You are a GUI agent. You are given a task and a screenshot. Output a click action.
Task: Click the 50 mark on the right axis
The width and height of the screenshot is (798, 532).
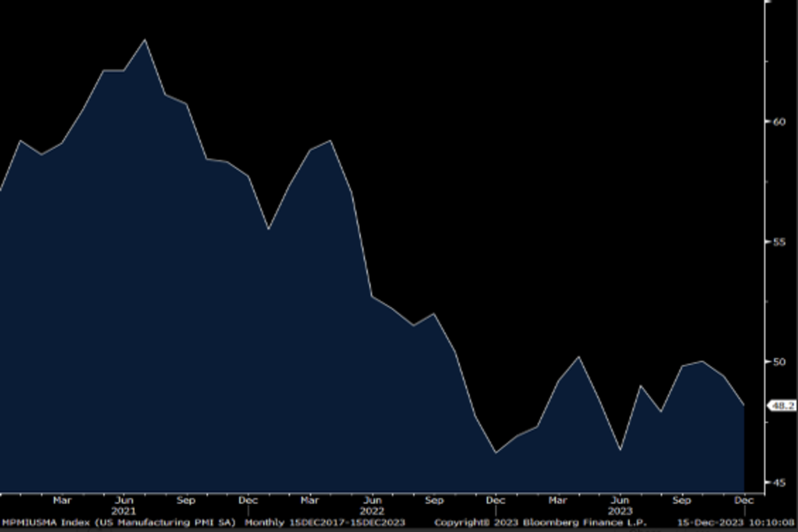(779, 362)
